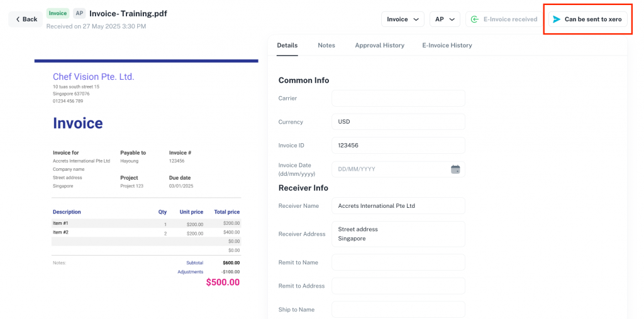Open the calendar date picker icon
Image resolution: width=644 pixels, height=319 pixels.
[455, 169]
